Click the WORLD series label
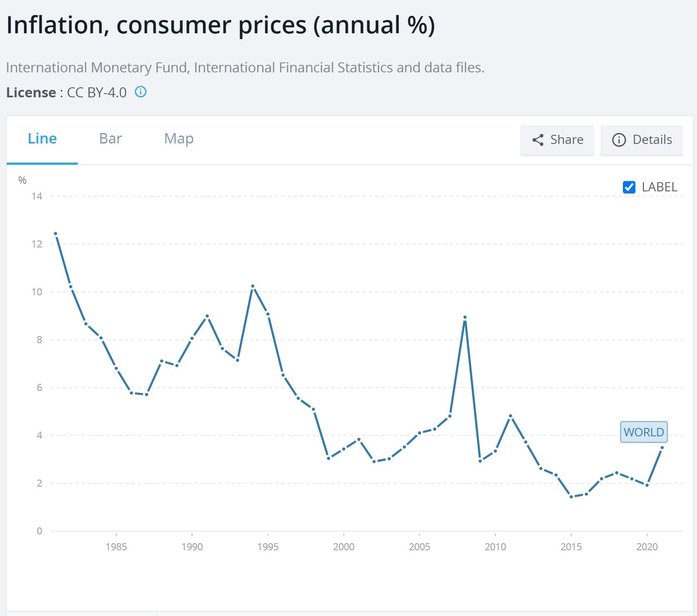The height and width of the screenshot is (616, 697). click(x=643, y=432)
